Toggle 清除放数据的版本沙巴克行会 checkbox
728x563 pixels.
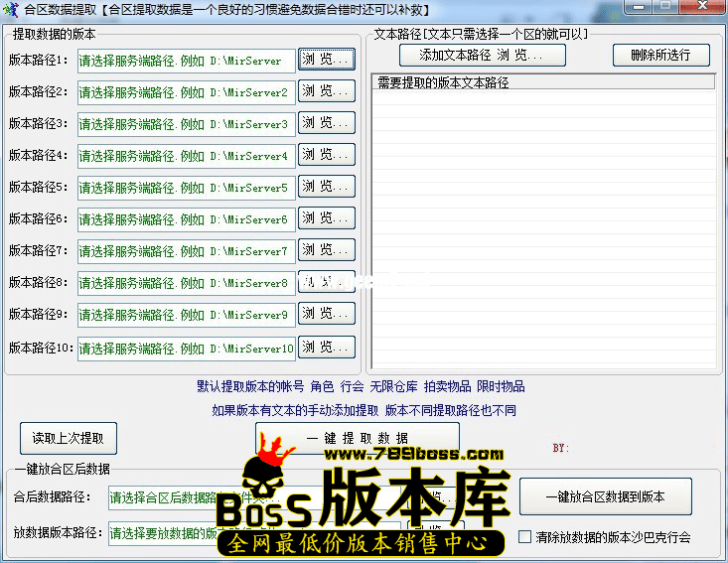524,537
